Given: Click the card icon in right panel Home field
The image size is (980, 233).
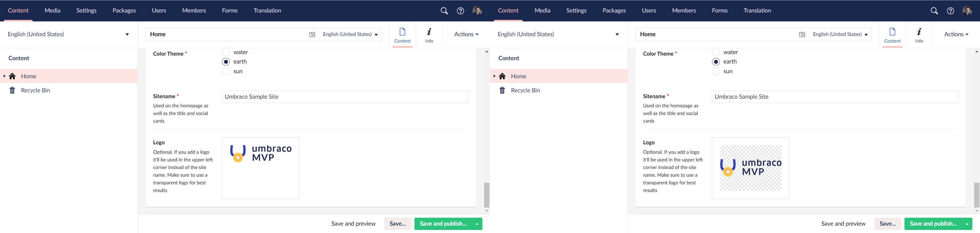Looking at the screenshot, I should point(802,34).
